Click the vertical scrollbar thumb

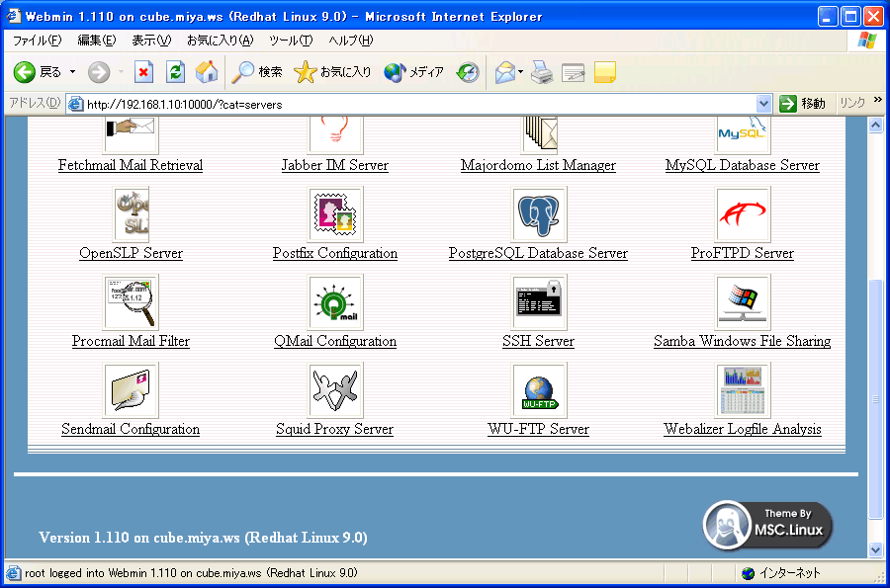[x=875, y=399]
